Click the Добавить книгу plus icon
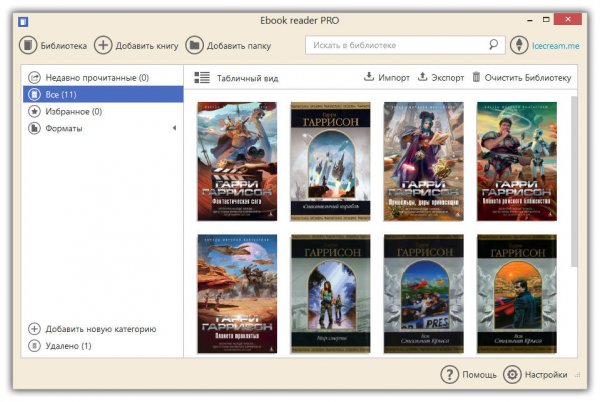This screenshot has width=600, height=402. pyautogui.click(x=103, y=46)
